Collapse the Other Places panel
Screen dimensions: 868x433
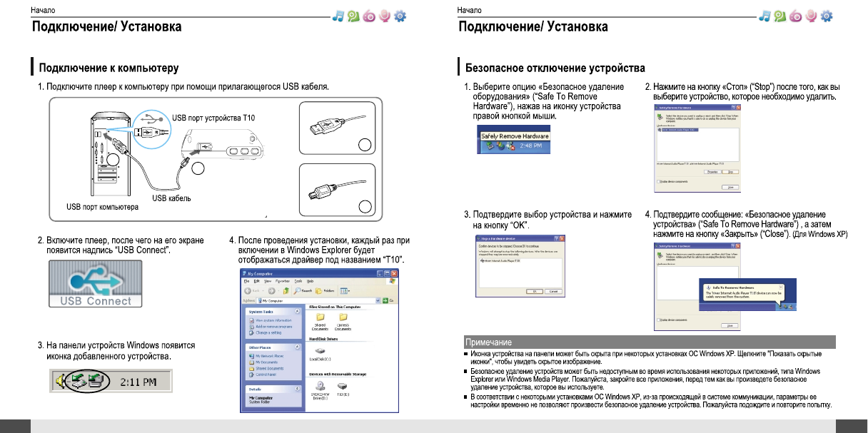click(298, 347)
